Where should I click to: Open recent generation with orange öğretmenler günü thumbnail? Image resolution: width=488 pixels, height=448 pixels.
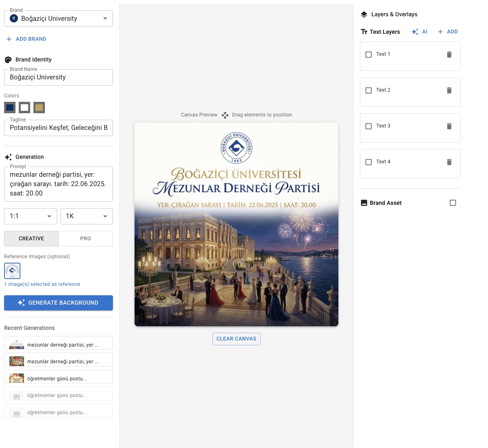pyautogui.click(x=59, y=377)
